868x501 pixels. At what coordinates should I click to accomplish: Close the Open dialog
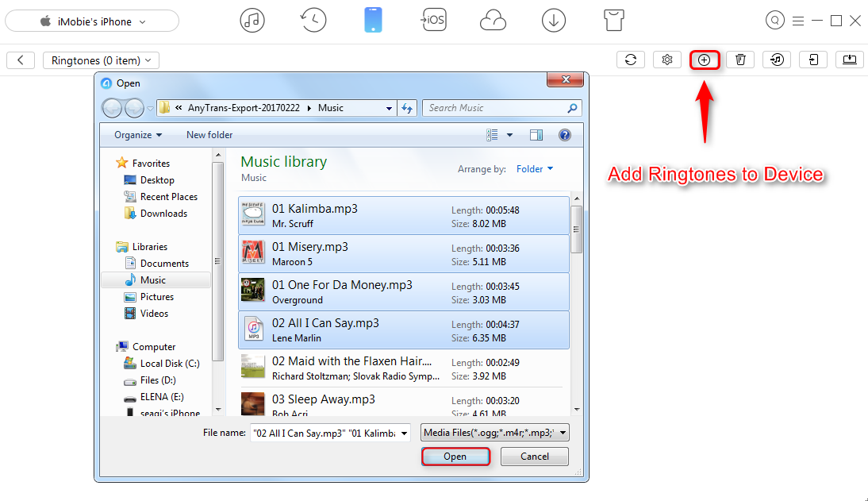pos(565,79)
